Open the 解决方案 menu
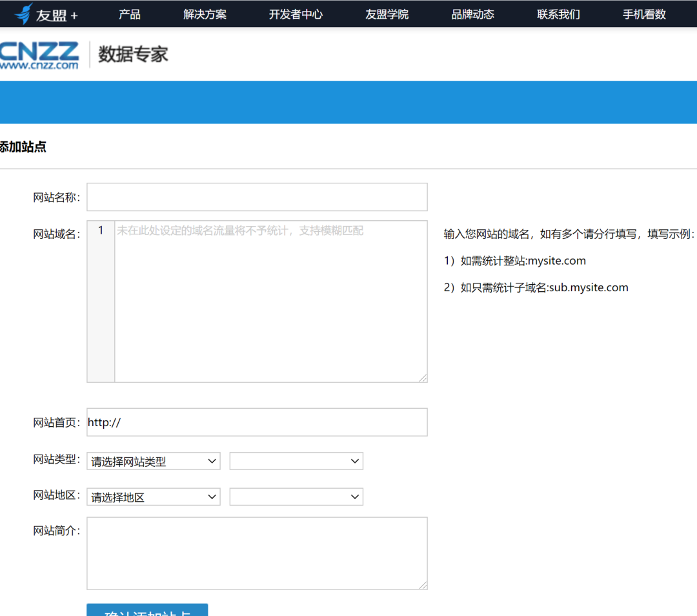Image resolution: width=697 pixels, height=616 pixels. coord(205,14)
